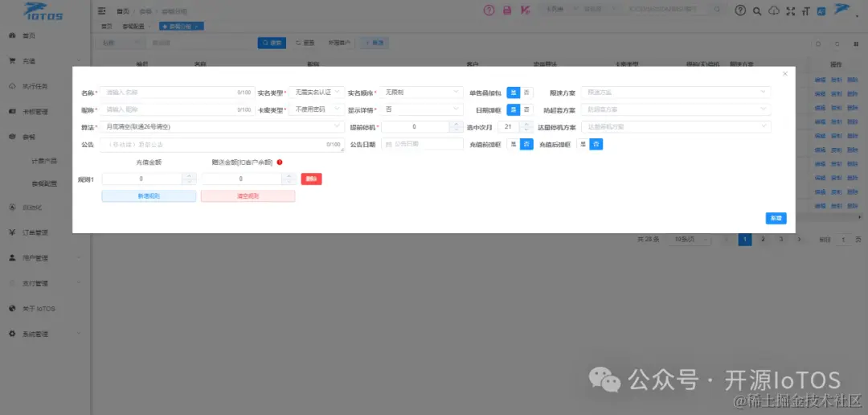The image size is (868, 415).
Task: Go to page 2 in pagination
Action: point(763,240)
